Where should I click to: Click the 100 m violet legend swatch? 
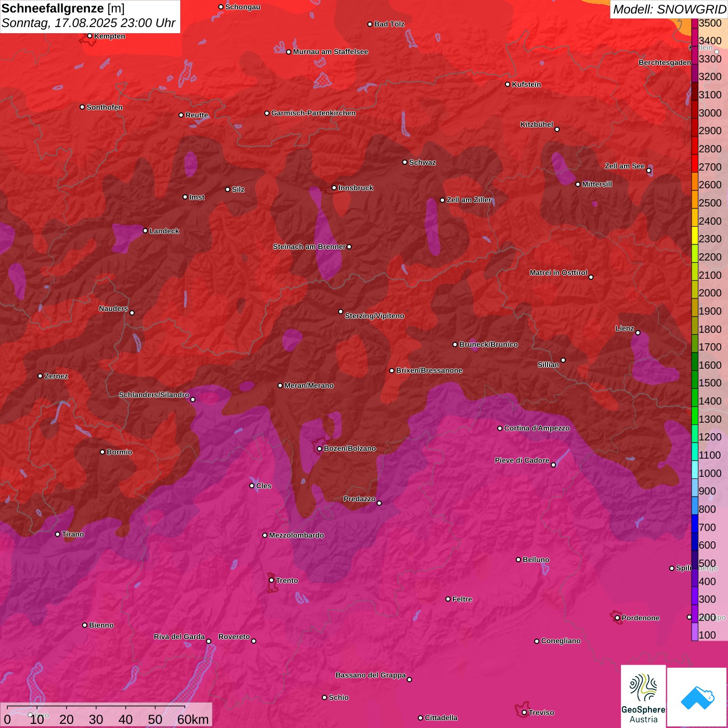(x=695, y=632)
